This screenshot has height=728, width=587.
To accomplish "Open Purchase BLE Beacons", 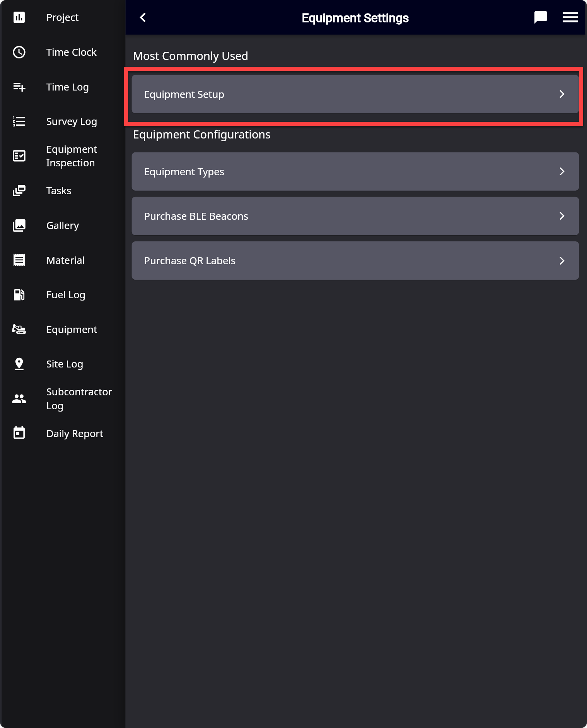I will pyautogui.click(x=355, y=216).
